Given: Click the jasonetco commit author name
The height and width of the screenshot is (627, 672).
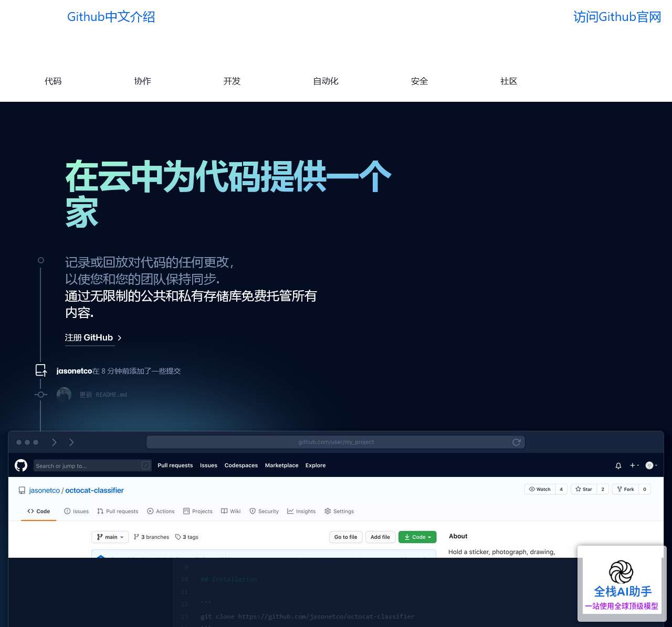Looking at the screenshot, I should (x=74, y=371).
